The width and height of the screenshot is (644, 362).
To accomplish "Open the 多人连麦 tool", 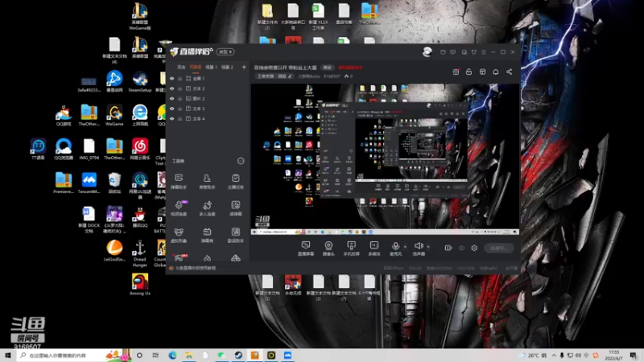I will click(x=207, y=208).
